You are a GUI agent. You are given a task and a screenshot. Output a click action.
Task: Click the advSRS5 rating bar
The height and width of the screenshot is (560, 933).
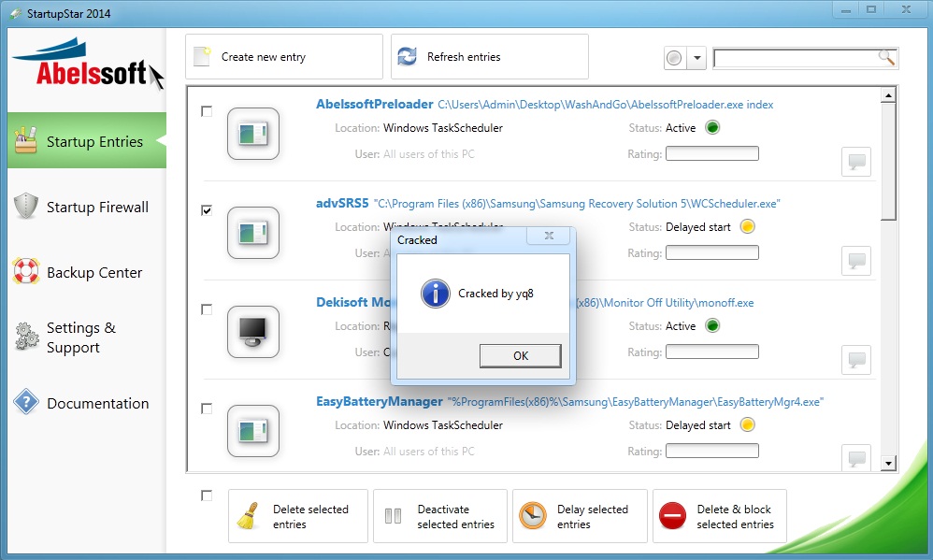[712, 253]
